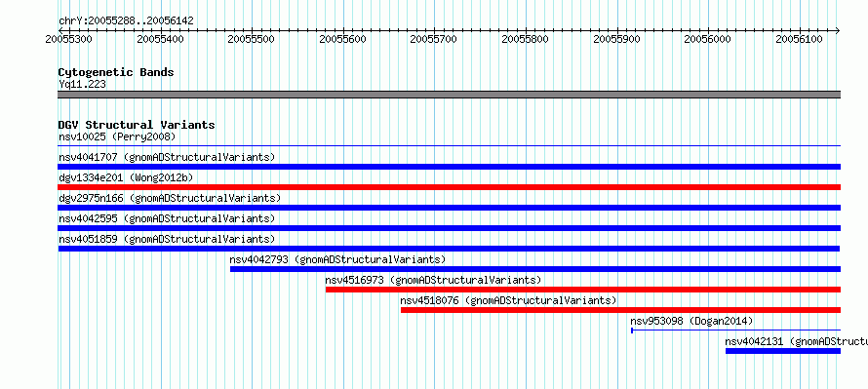
Task: Click ruler position 20055800
Action: pos(526,39)
